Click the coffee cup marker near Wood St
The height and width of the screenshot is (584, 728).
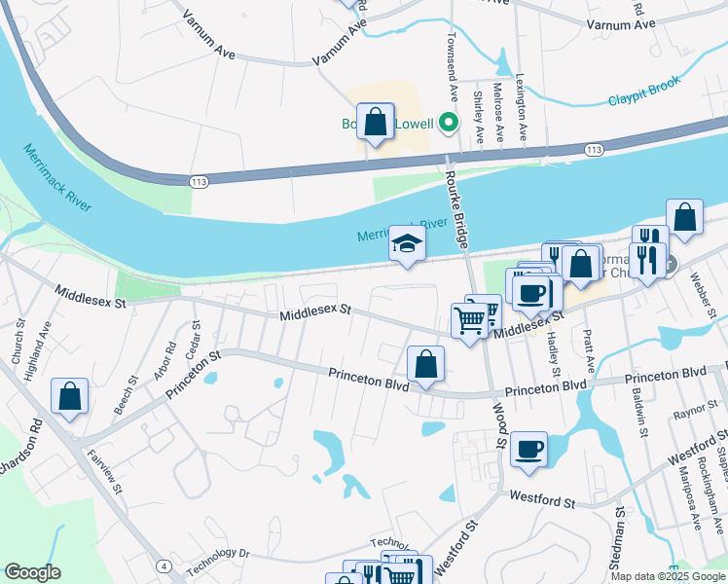pyautogui.click(x=528, y=452)
